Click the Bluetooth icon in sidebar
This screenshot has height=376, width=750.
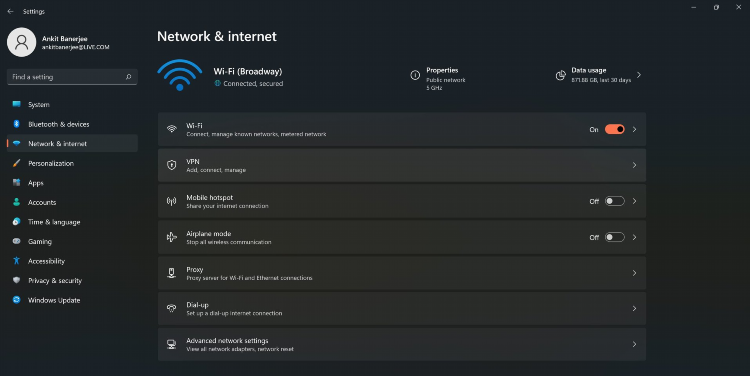(x=17, y=124)
